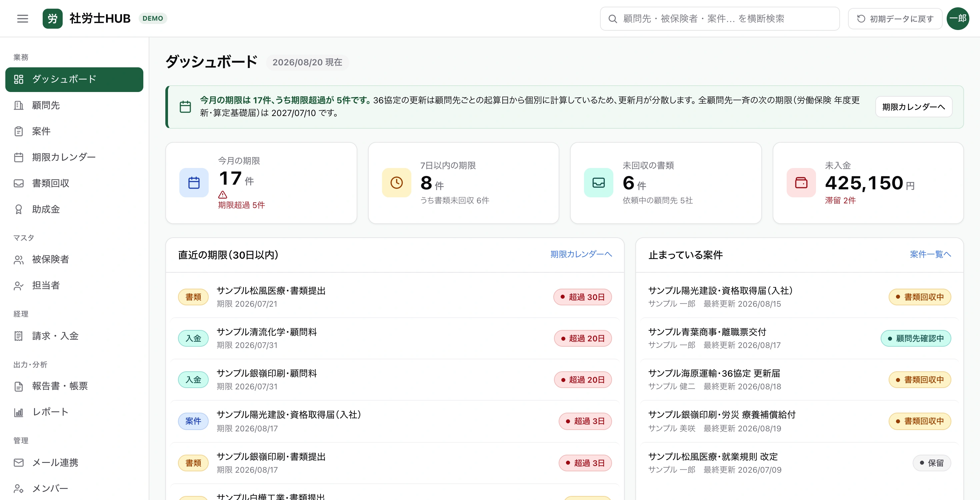Open 報告書・帳票 in the sidebar
The image size is (980, 500).
coord(74,386)
